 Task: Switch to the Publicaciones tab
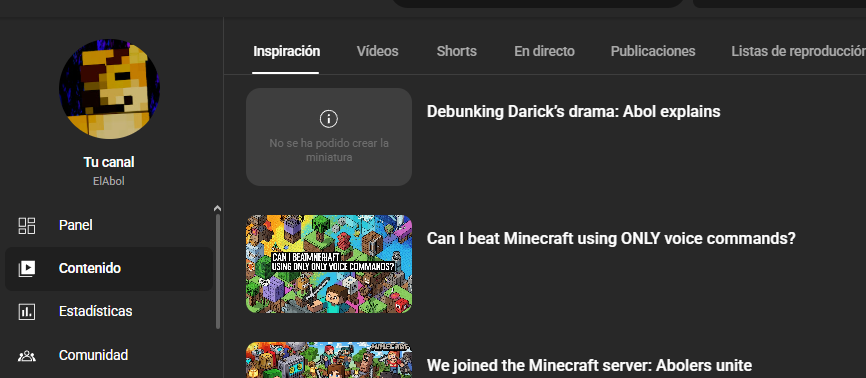(653, 51)
